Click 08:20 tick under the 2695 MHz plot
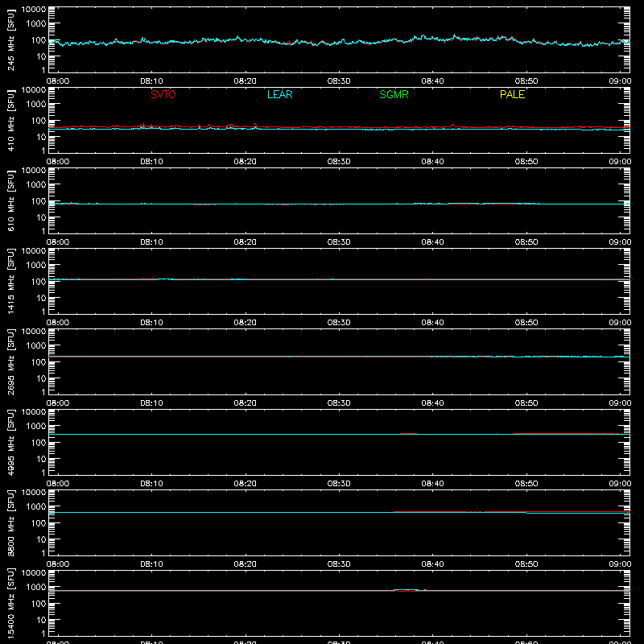This screenshot has height=644, width=644. [x=246, y=403]
